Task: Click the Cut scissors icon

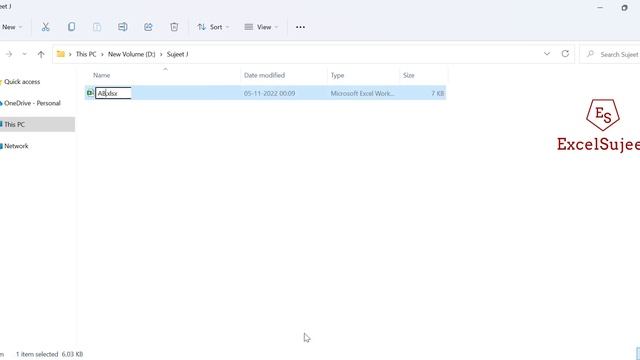Action: pyautogui.click(x=45, y=27)
